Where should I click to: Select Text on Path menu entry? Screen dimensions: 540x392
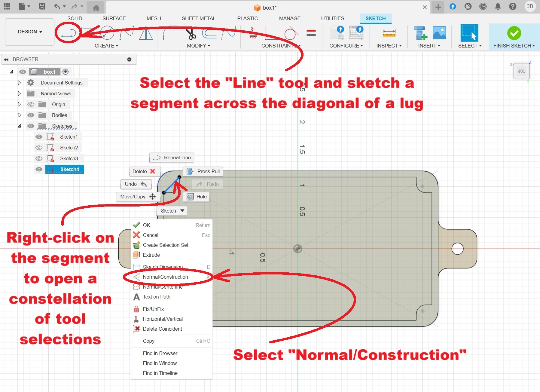pos(156,297)
